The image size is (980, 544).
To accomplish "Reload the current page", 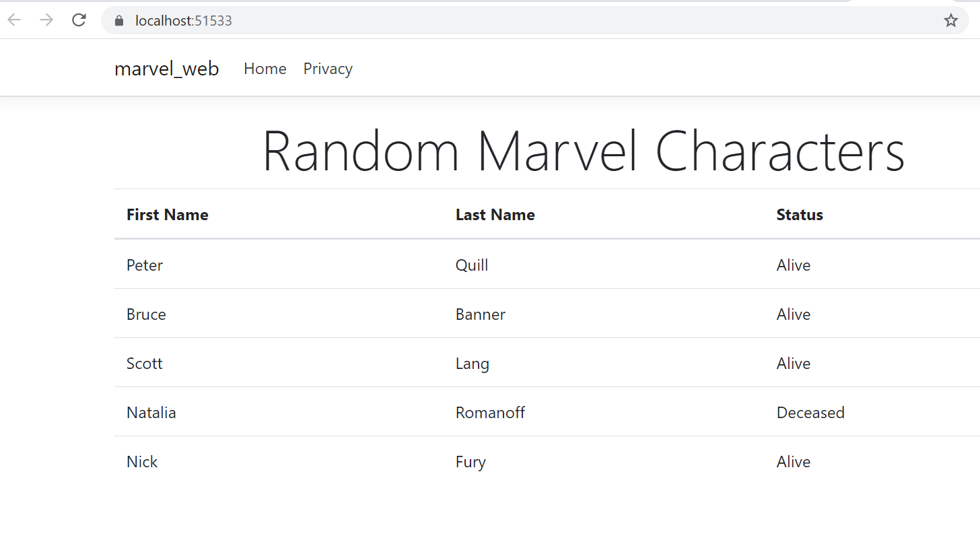I will coord(79,20).
